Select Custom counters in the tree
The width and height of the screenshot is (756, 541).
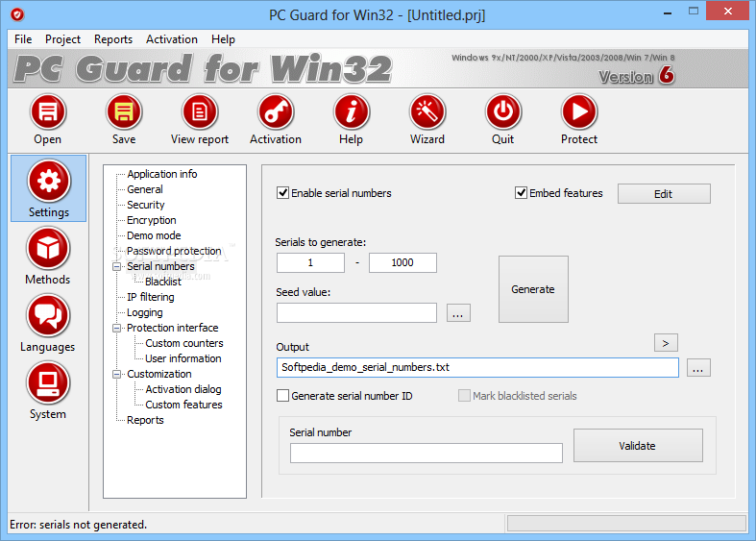pyautogui.click(x=184, y=343)
